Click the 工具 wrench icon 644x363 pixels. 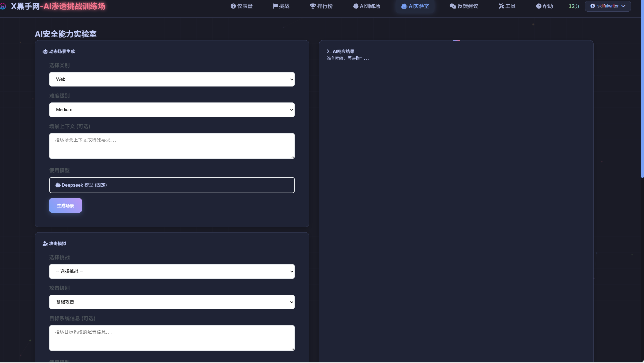click(501, 6)
